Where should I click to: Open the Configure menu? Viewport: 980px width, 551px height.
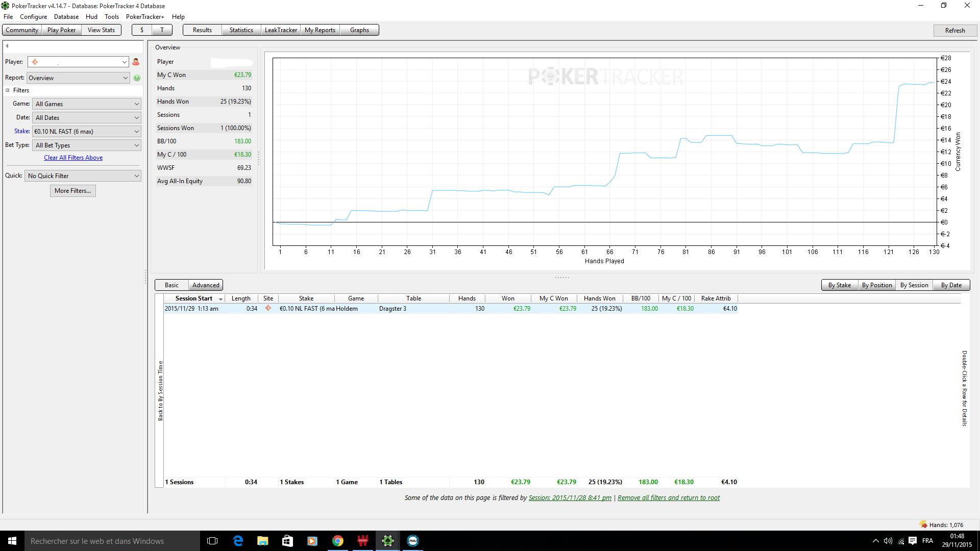pos(33,17)
